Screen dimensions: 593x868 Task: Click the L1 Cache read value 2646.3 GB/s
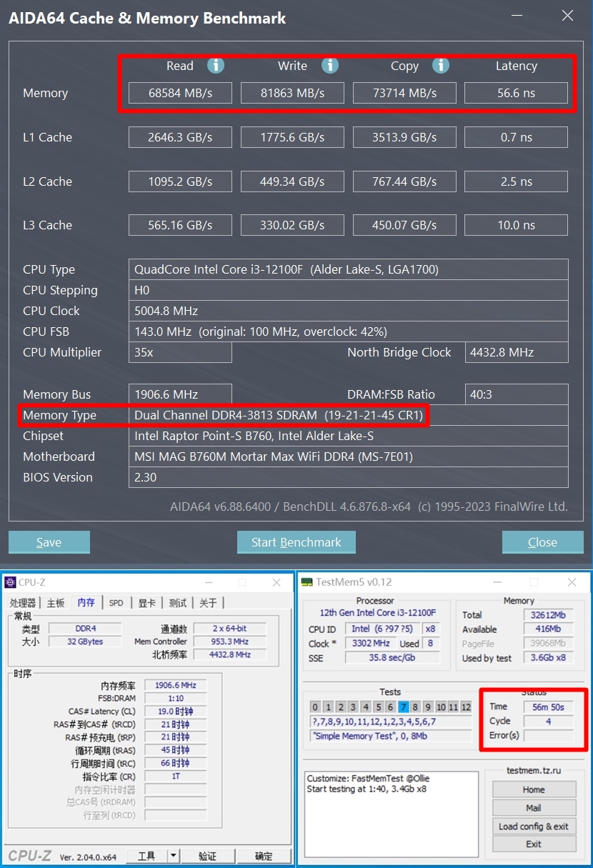point(180,137)
